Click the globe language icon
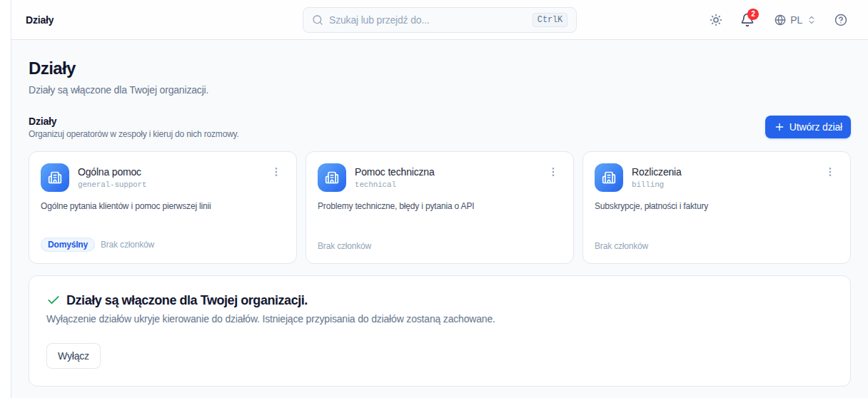 (x=780, y=20)
